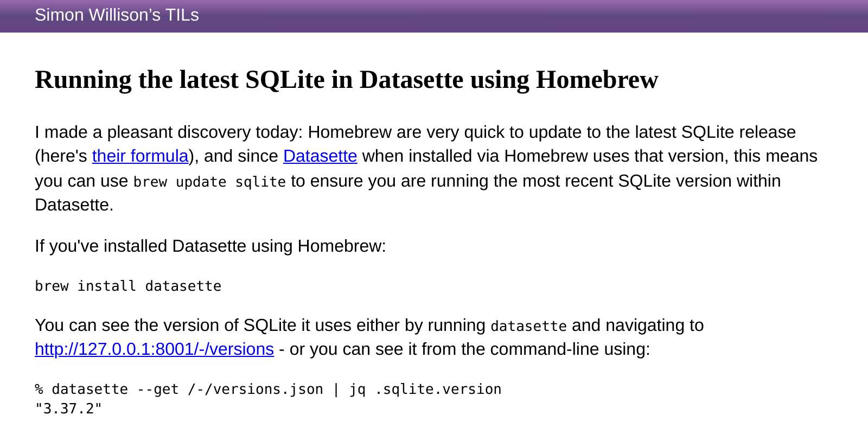
Task: Click the purple header bar
Action: coord(434,16)
